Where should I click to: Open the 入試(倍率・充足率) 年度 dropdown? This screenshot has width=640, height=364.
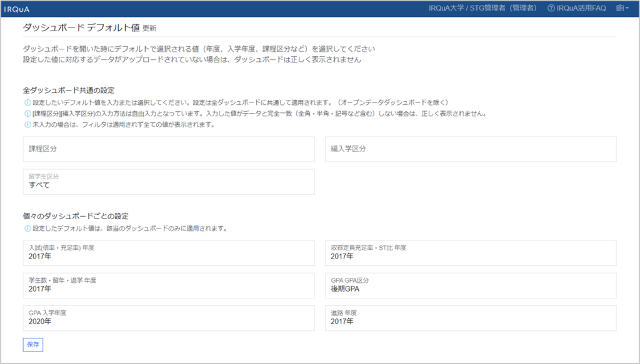(x=168, y=252)
